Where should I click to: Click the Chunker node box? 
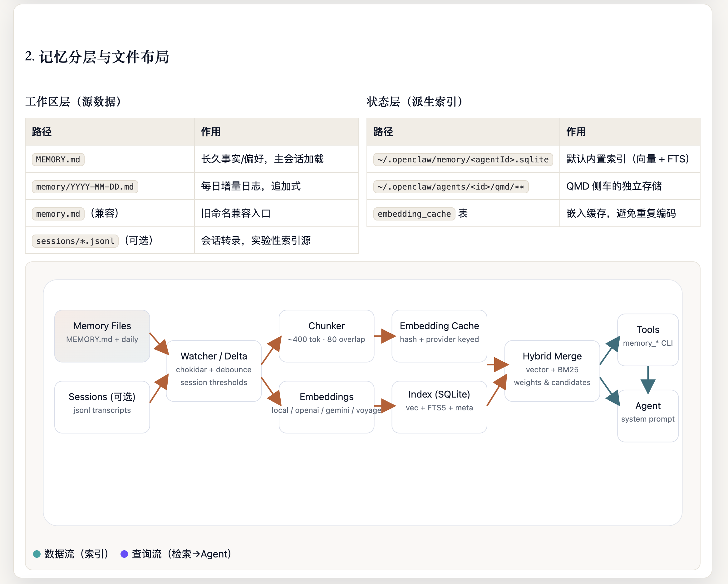(x=326, y=336)
